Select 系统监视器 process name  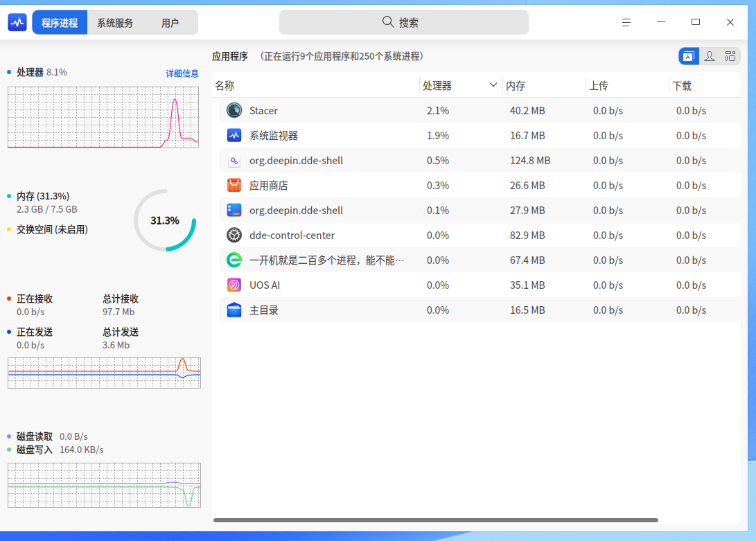274,136
